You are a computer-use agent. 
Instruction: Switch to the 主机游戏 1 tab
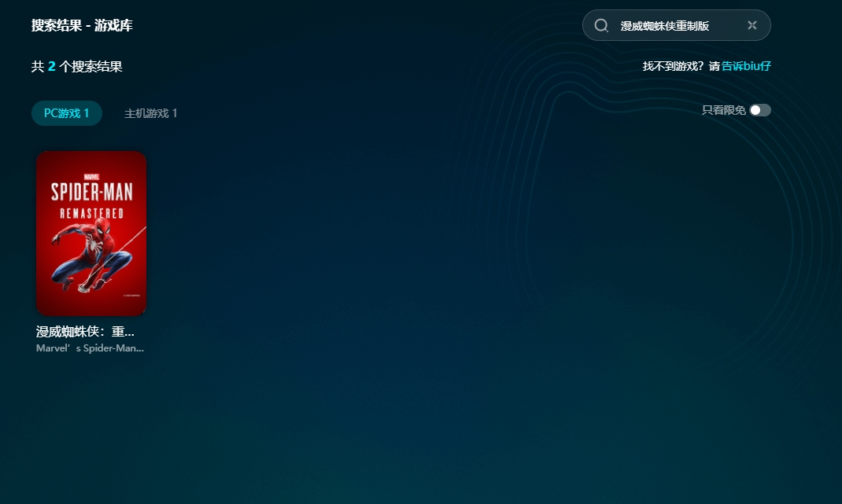pyautogui.click(x=151, y=113)
